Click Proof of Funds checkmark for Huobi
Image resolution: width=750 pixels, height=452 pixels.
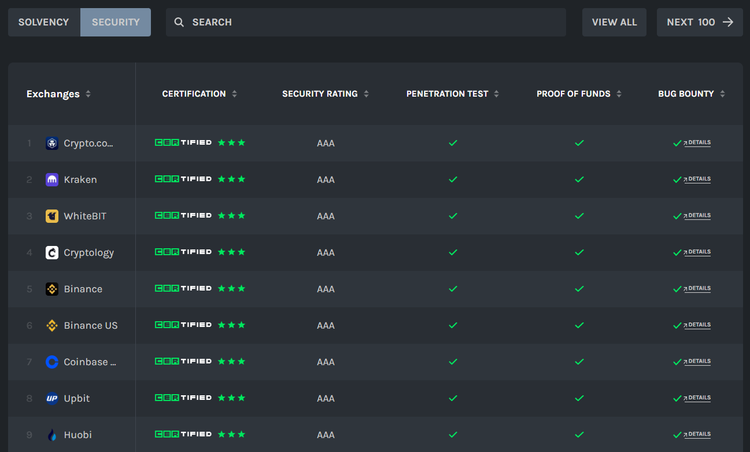579,435
